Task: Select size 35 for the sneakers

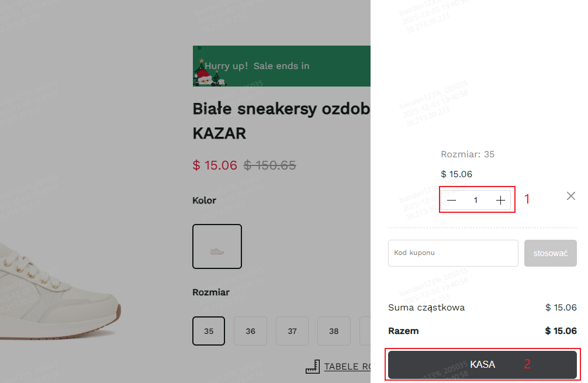Action: click(x=209, y=330)
